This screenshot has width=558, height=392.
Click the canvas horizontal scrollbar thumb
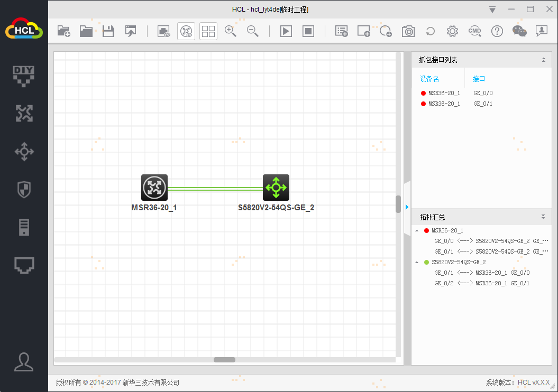(x=224, y=360)
